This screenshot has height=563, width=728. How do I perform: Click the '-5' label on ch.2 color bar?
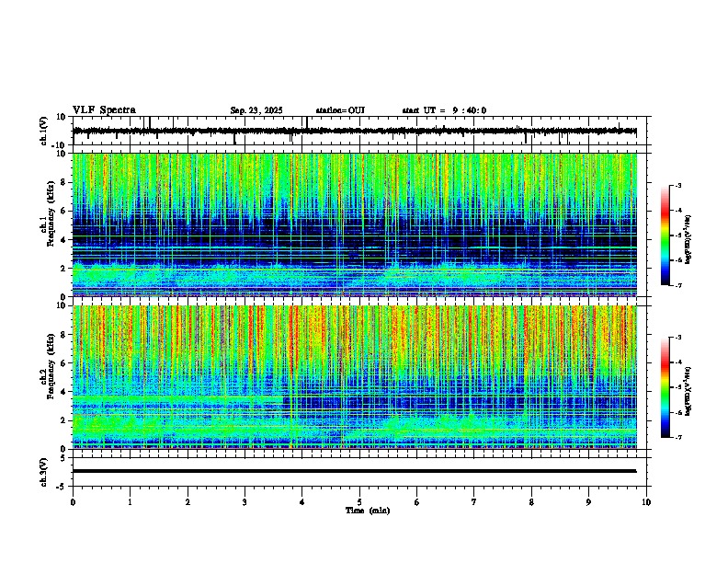(x=677, y=387)
